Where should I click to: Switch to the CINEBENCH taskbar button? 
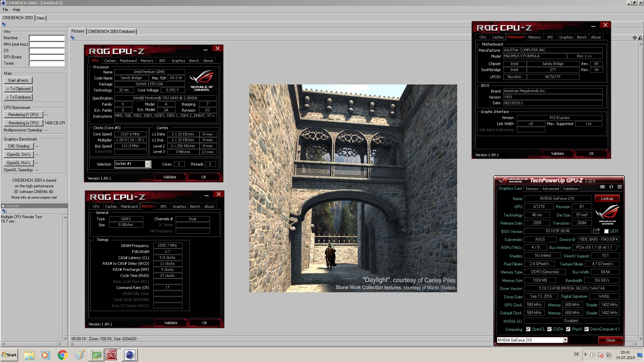click(x=129, y=355)
